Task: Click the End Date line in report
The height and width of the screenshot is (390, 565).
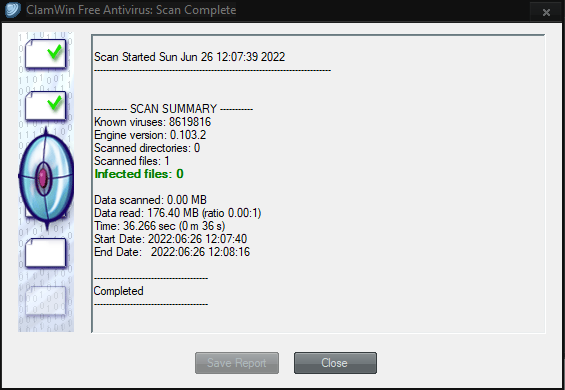Action: pos(172,252)
